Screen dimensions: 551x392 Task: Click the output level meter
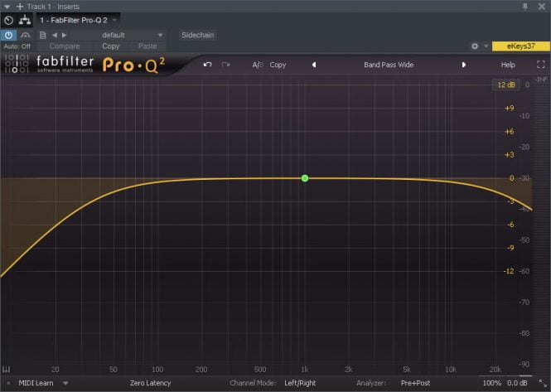[542, 228]
